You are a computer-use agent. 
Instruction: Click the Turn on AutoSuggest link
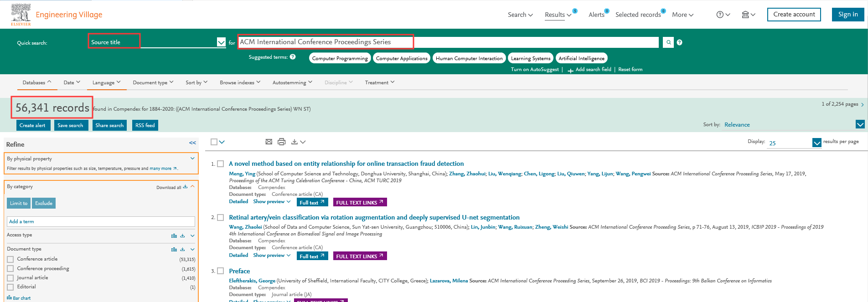(535, 70)
